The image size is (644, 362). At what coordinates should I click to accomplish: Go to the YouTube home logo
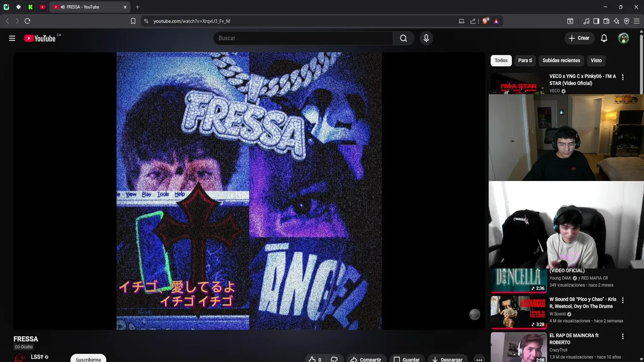pos(40,38)
